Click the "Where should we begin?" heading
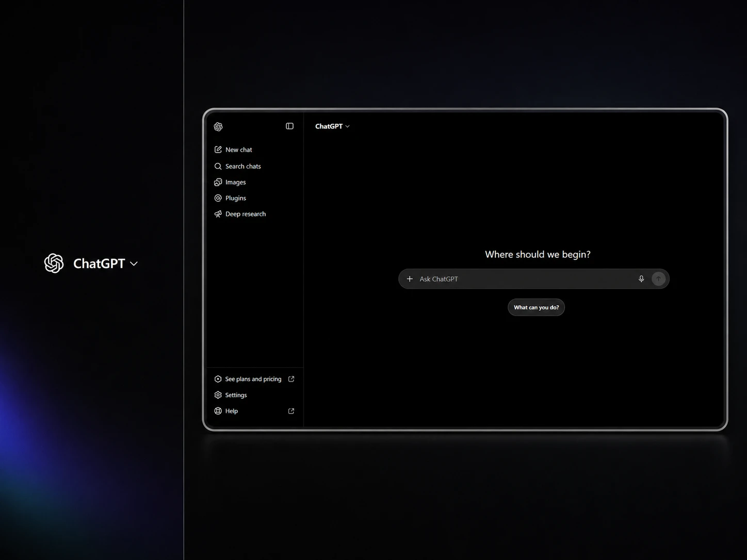Viewport: 747px width, 560px height. (x=538, y=254)
